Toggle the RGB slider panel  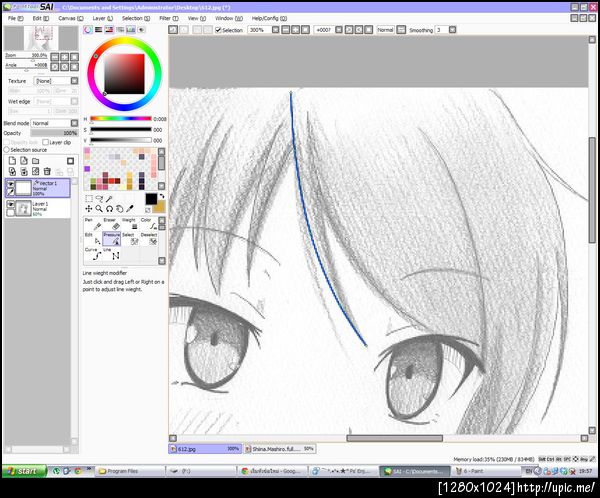click(x=99, y=29)
